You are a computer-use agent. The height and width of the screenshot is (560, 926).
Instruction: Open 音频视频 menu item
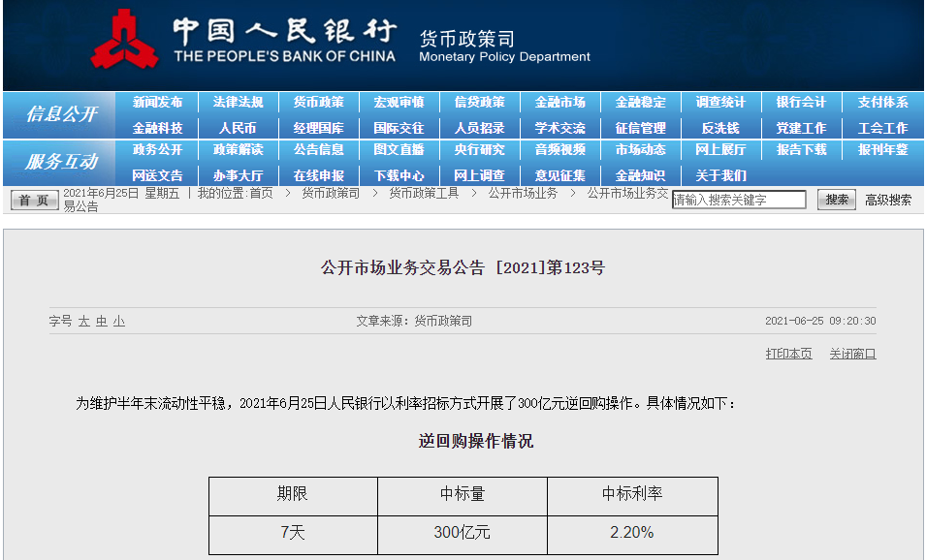pos(559,150)
